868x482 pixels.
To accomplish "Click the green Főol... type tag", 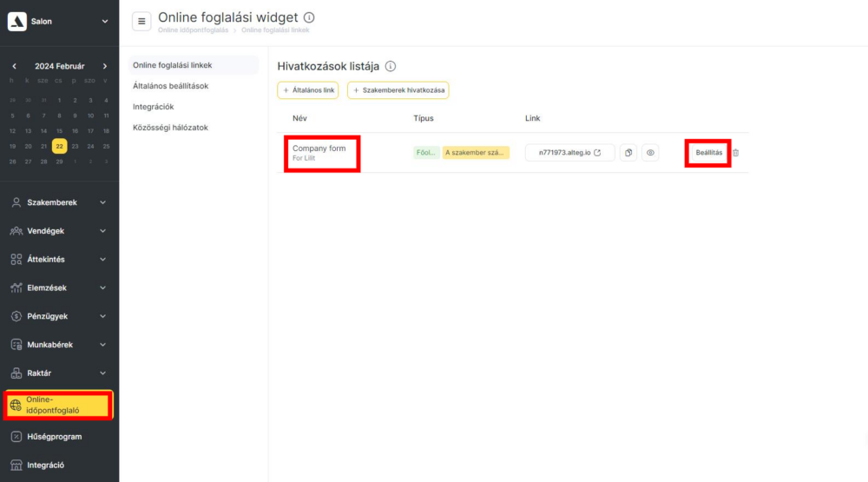I will [426, 153].
